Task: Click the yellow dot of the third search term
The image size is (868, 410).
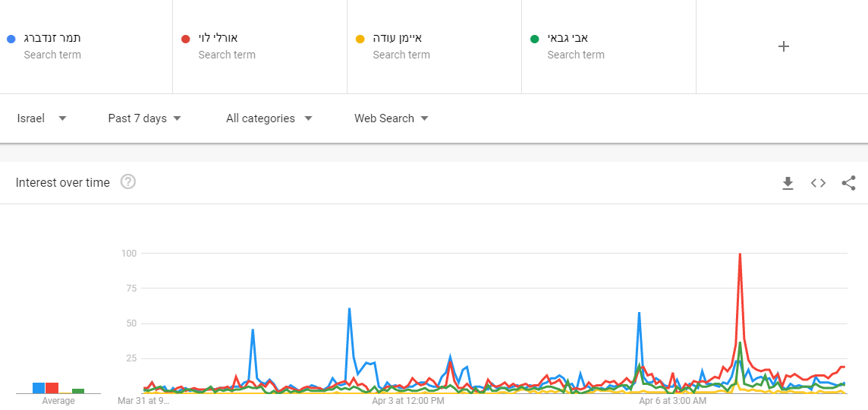Action: point(360,39)
